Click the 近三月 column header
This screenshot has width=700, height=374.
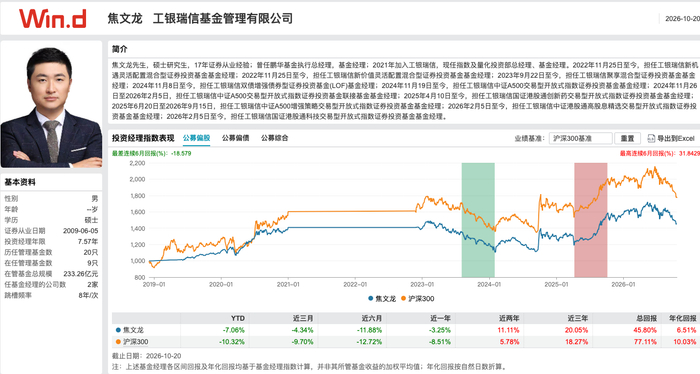(x=303, y=318)
